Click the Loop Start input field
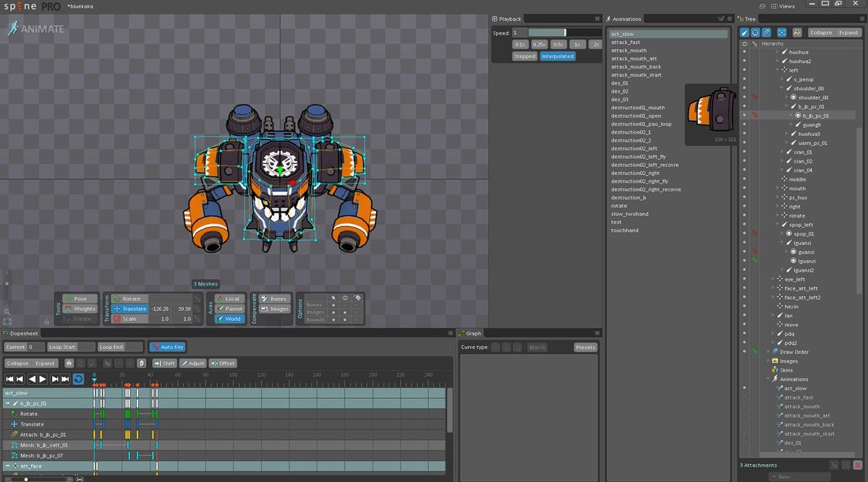This screenshot has width=868, height=482. (71, 347)
